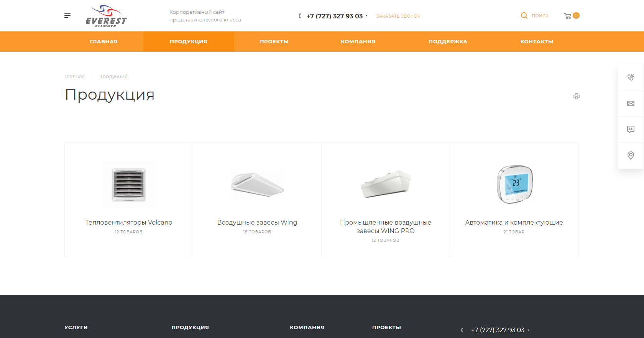Click the phone handset icon in footer

[462, 330]
